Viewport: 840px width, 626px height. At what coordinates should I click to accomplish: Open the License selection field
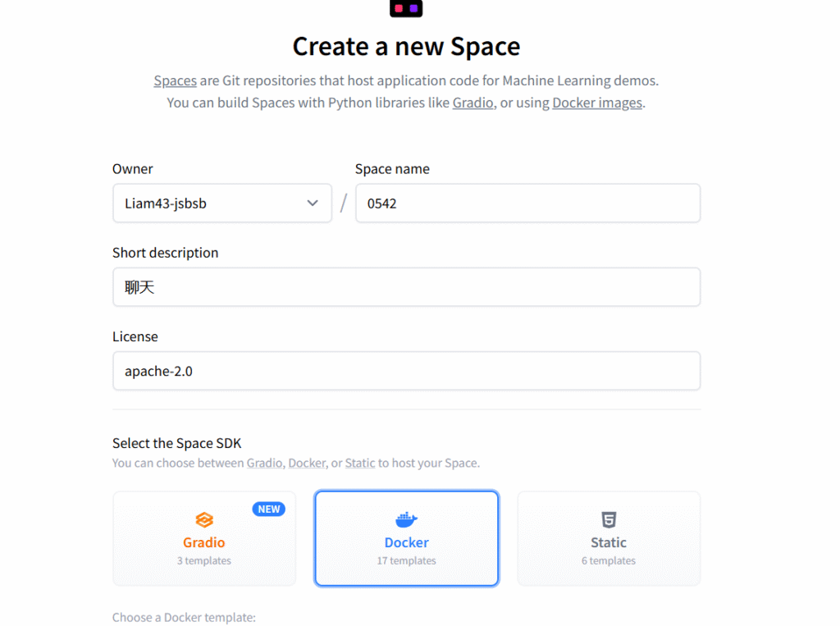pos(406,371)
